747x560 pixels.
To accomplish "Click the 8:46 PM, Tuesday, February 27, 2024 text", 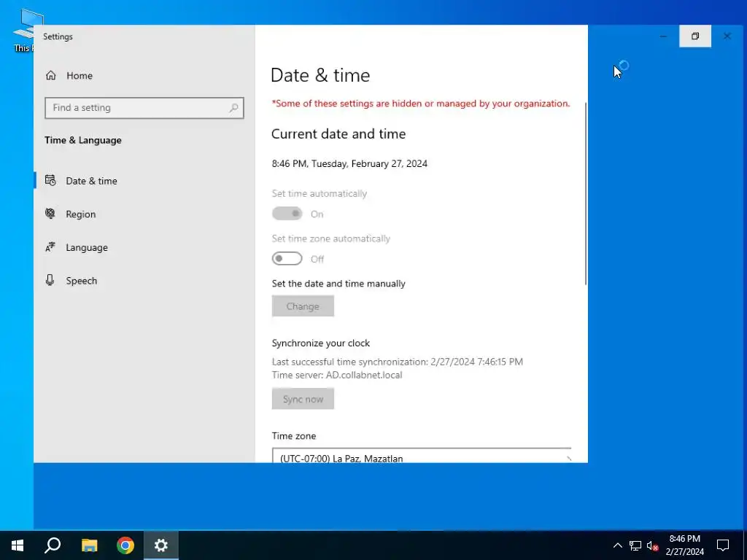I will 349,164.
